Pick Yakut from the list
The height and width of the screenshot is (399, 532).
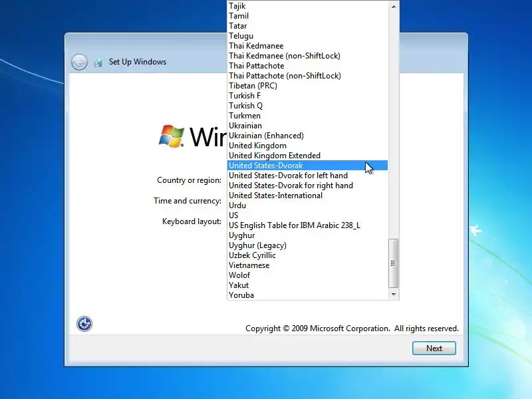coord(307,285)
